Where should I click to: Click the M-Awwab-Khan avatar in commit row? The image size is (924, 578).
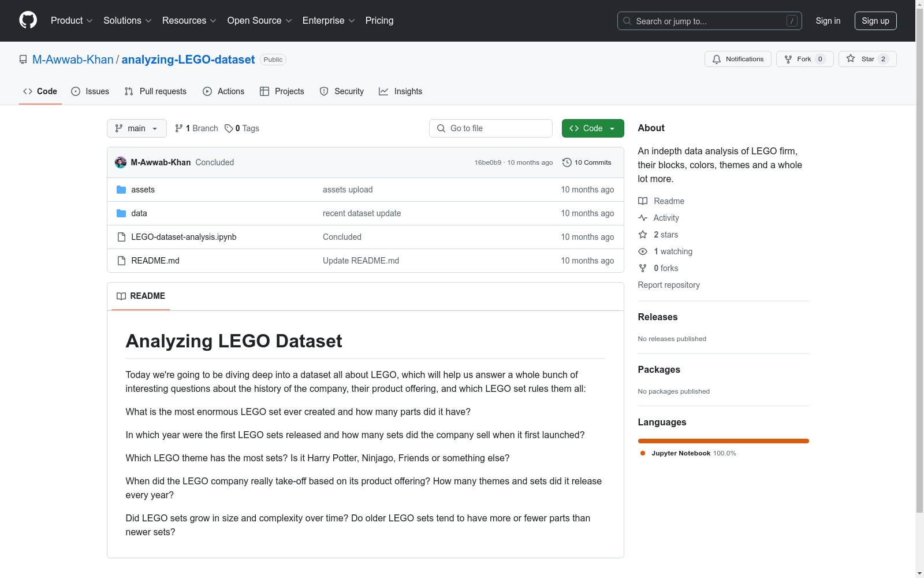click(x=121, y=162)
